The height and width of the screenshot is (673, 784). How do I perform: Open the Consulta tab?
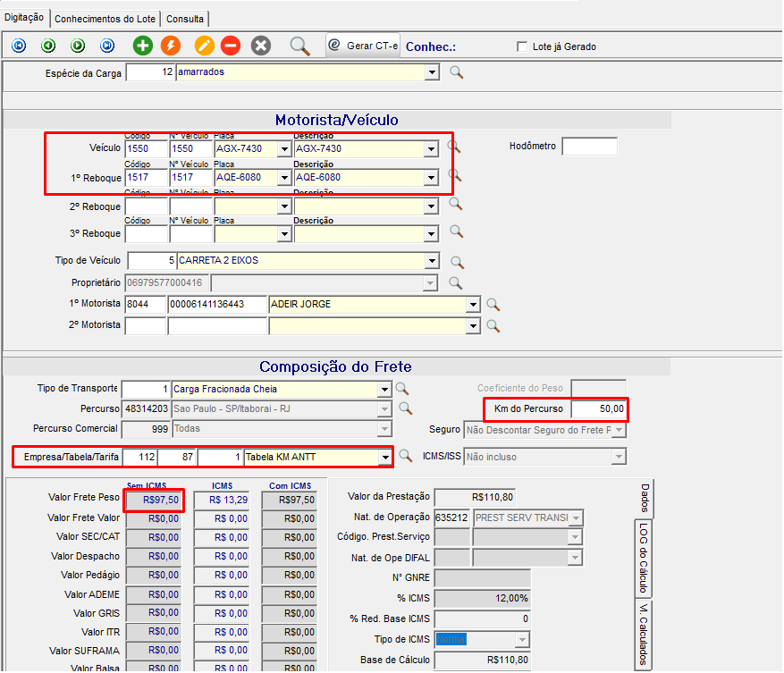(185, 18)
